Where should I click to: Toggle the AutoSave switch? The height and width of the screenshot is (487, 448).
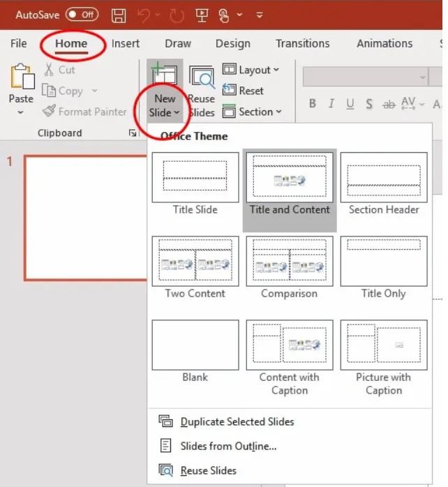pyautogui.click(x=82, y=15)
